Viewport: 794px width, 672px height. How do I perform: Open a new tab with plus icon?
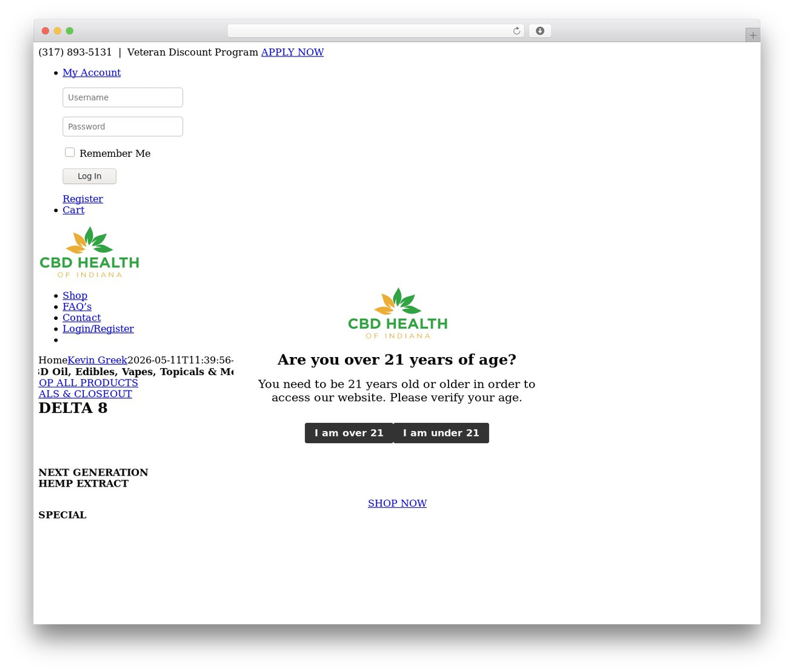coord(752,35)
